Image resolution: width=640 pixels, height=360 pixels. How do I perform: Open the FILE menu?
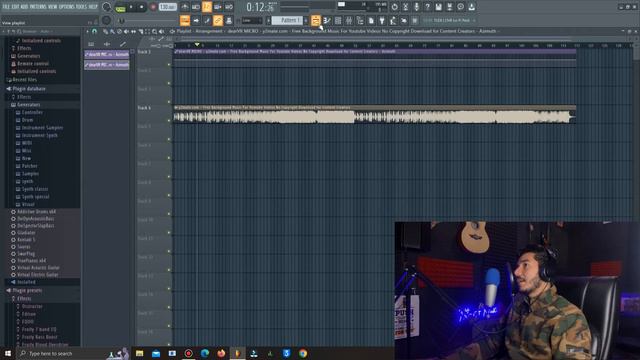[x=6, y=7]
